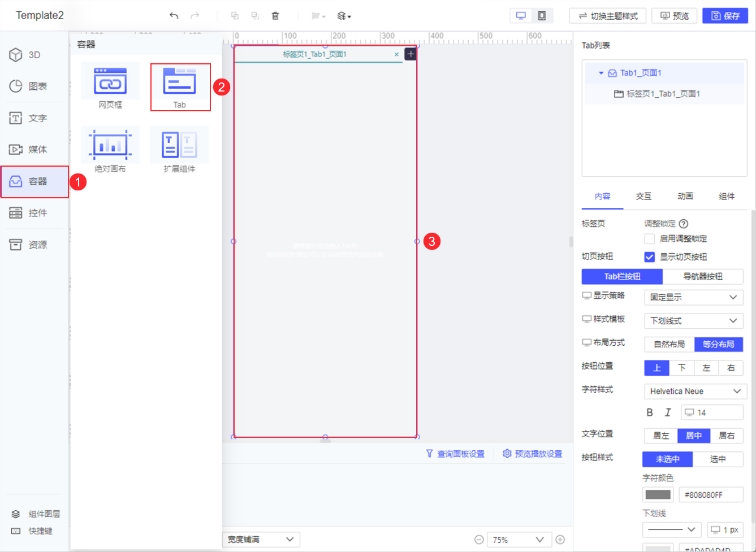Open the Helvetica Neue font dropdown
This screenshot has height=552, width=756.
pos(695,391)
